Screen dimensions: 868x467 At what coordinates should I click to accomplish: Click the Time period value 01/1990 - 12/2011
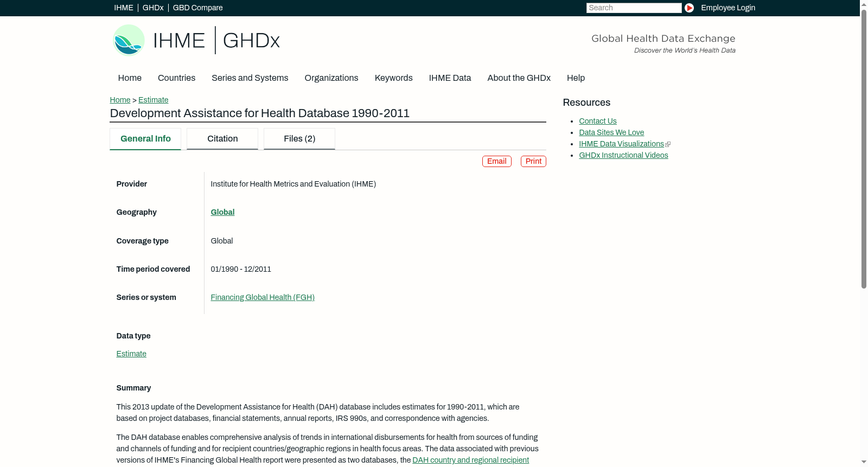(241, 269)
